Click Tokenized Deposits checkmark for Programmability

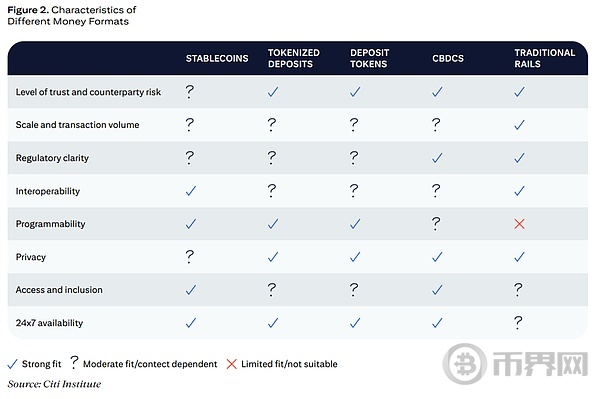coord(273,224)
